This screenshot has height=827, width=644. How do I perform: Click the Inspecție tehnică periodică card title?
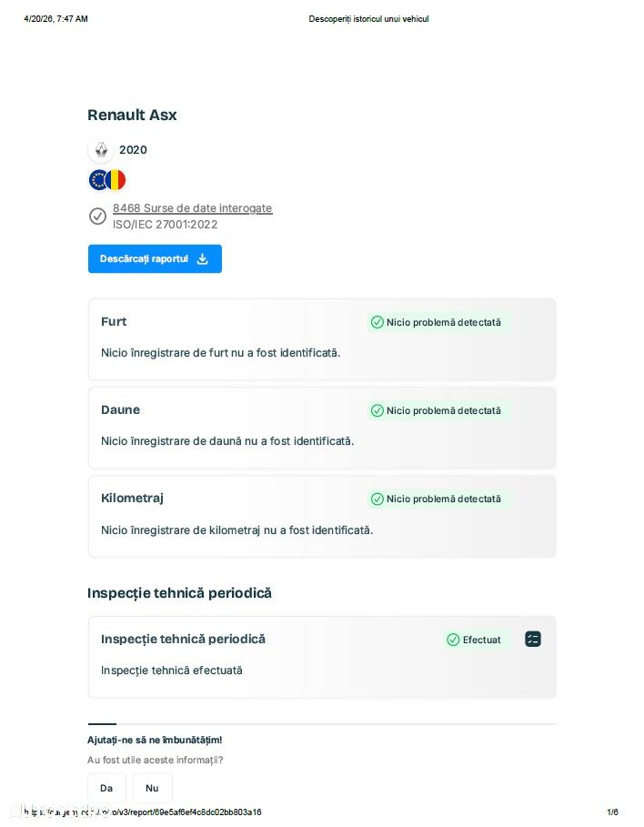point(183,640)
